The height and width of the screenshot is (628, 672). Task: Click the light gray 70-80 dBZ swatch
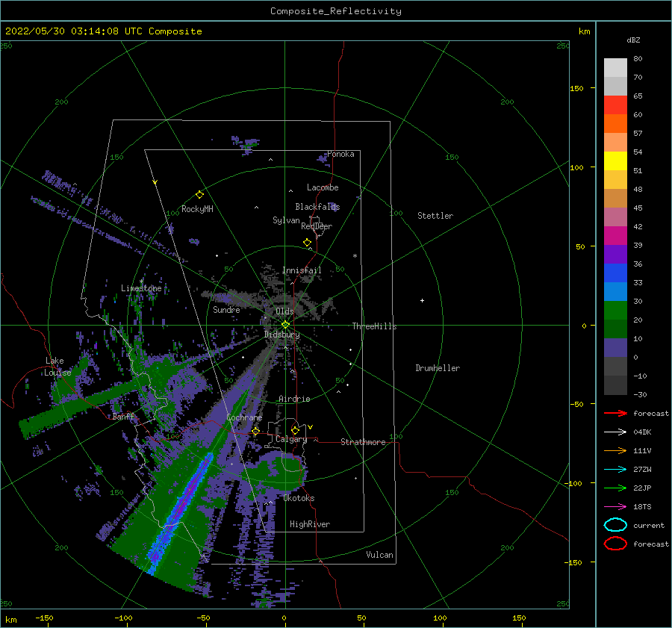coord(615,68)
